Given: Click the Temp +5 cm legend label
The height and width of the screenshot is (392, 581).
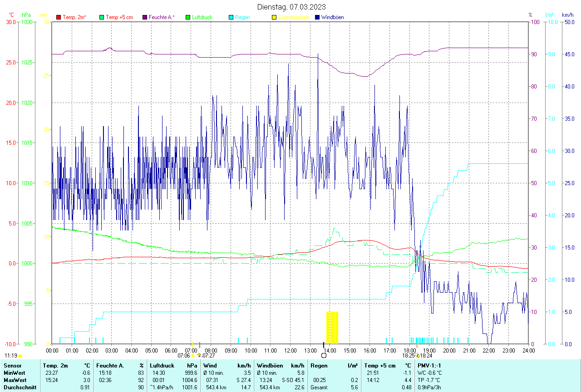Looking at the screenshot, I should coord(119,17).
